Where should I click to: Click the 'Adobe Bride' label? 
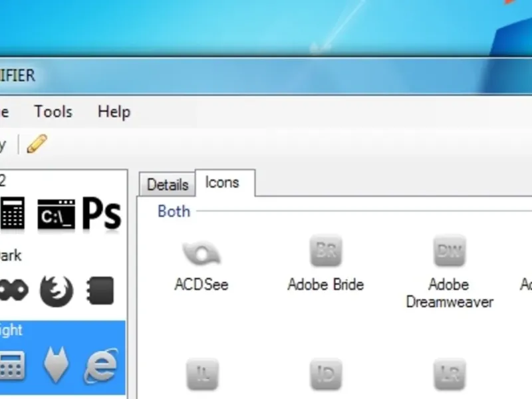coord(326,285)
